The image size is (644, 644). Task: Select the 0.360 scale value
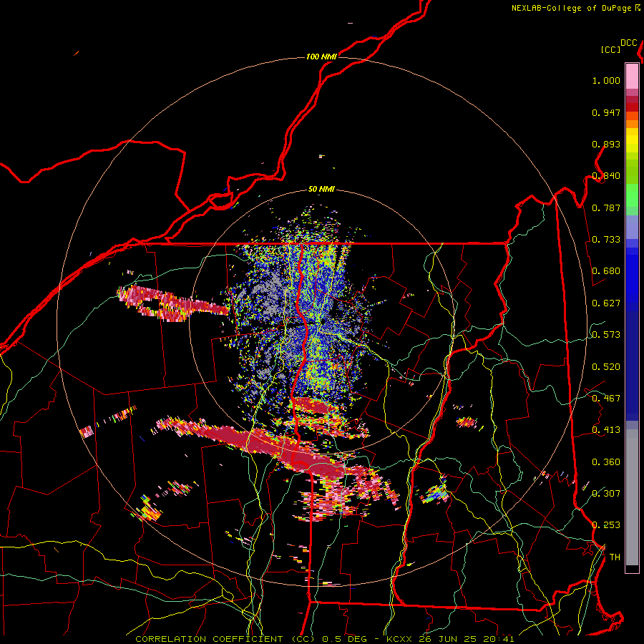[606, 462]
